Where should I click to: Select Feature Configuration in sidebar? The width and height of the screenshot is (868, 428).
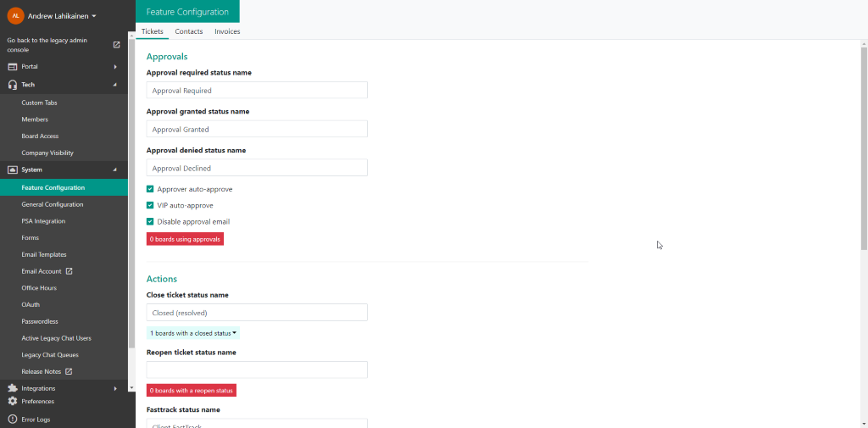pos(64,187)
